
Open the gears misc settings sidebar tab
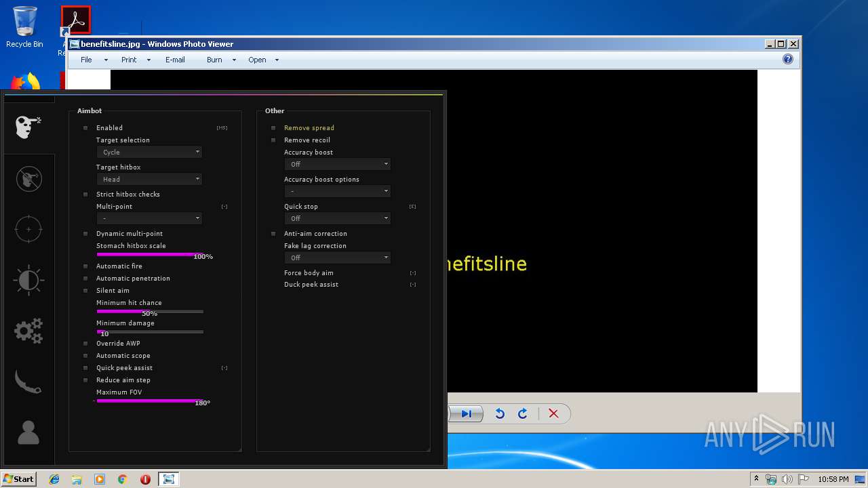click(28, 331)
